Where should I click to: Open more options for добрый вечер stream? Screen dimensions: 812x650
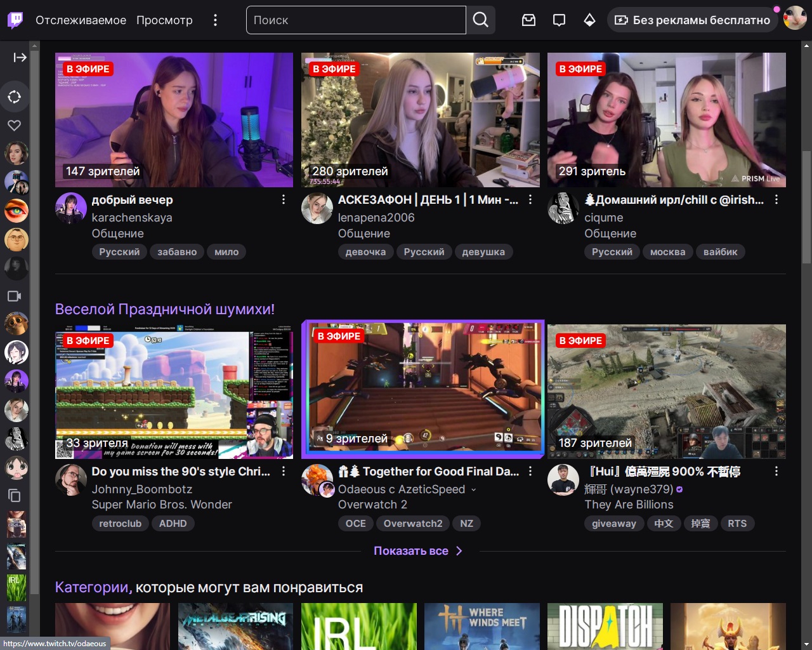coord(284,200)
